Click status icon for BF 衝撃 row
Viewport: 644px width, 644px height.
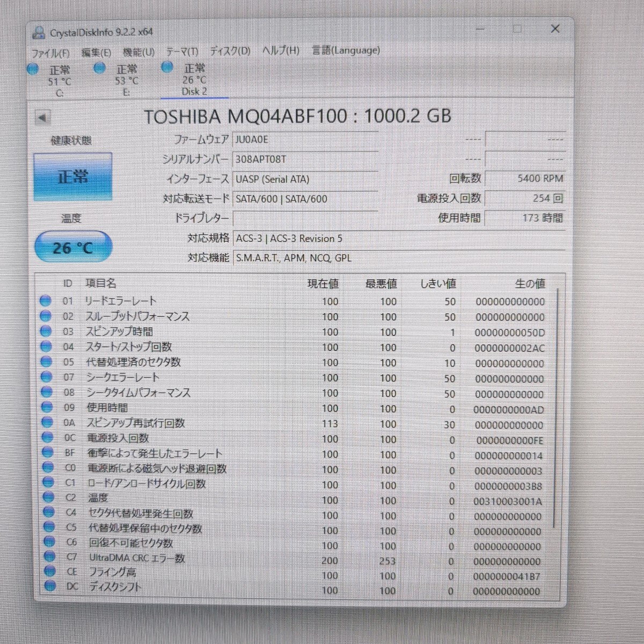tap(48, 453)
